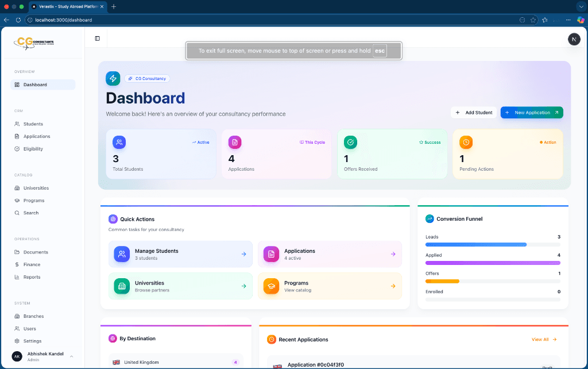This screenshot has height=369, width=588.
Task: Open the browser profile dropdown near address bar
Action: tap(581, 19)
